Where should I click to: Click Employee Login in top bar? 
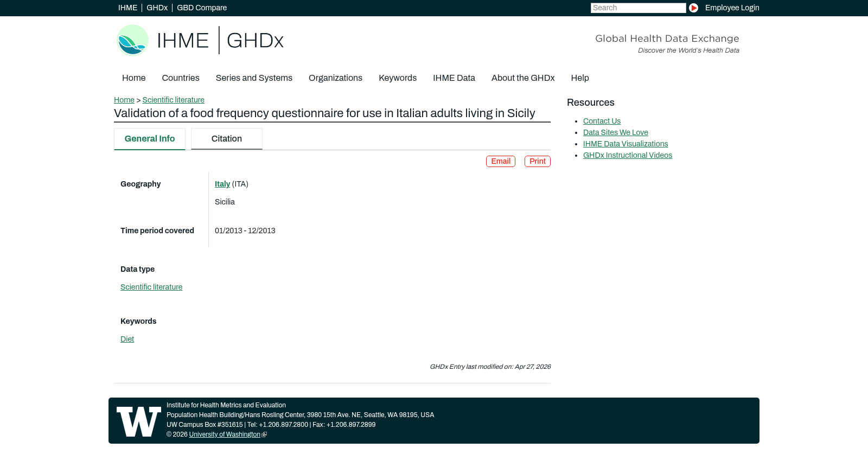pos(732,8)
